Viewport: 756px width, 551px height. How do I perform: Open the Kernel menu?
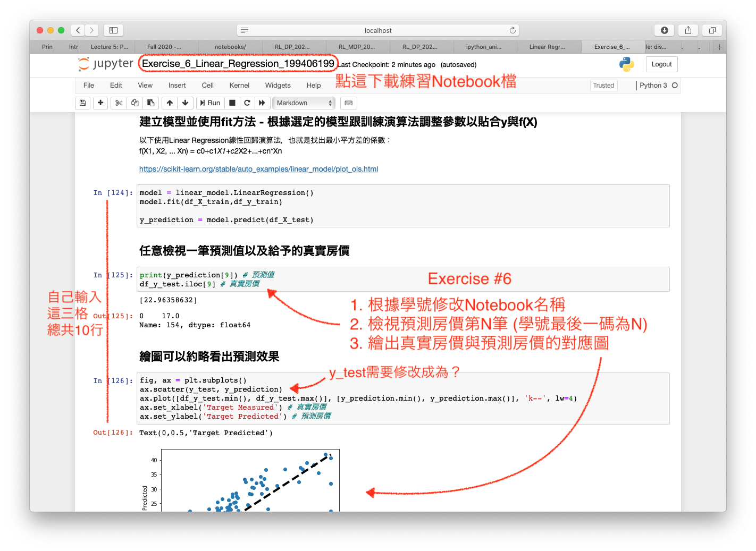(x=239, y=86)
